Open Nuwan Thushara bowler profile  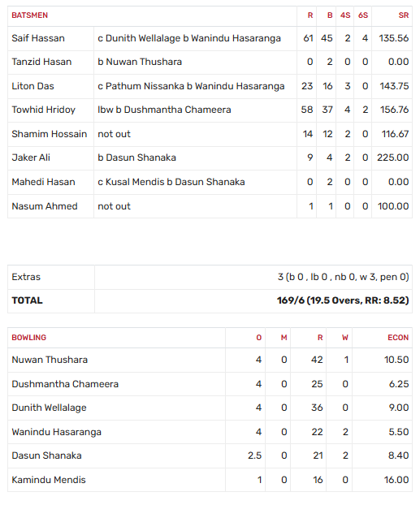[x=50, y=360]
